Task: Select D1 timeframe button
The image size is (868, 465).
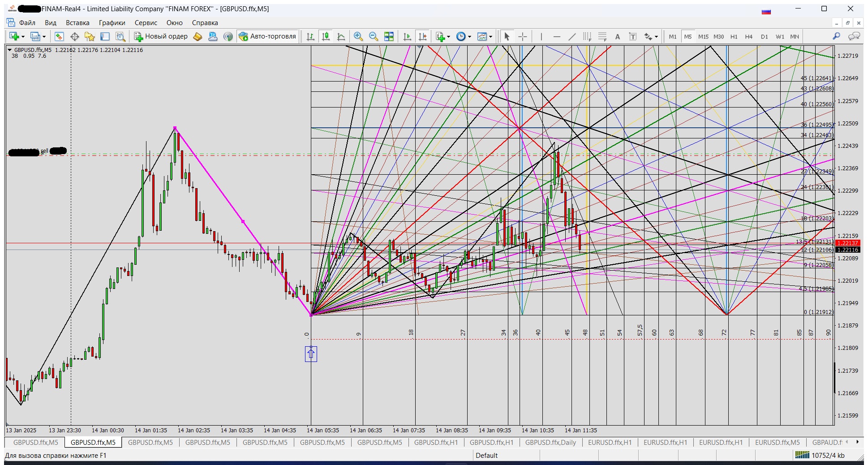Action: [764, 37]
